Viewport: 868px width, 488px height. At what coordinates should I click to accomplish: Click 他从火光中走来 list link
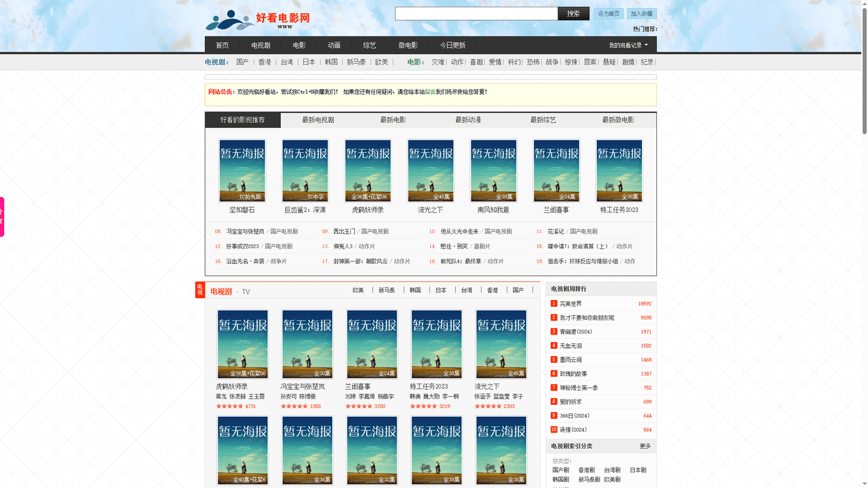[x=459, y=231]
